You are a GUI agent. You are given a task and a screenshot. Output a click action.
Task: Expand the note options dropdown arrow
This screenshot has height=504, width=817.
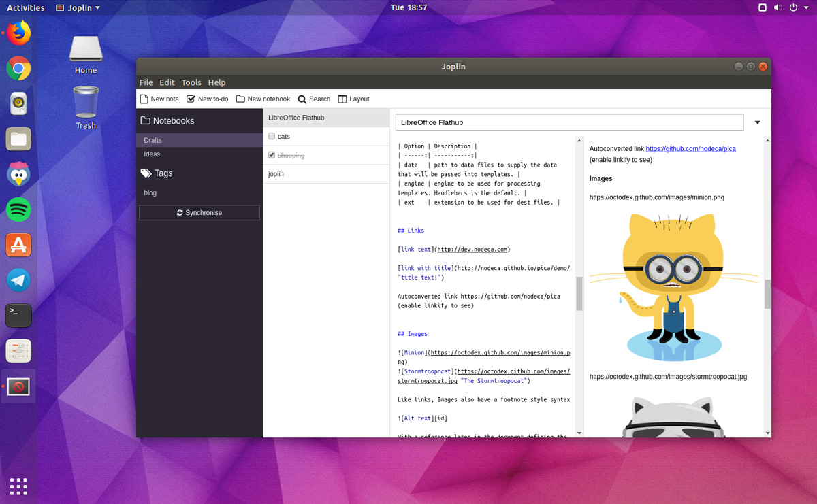[x=757, y=123]
